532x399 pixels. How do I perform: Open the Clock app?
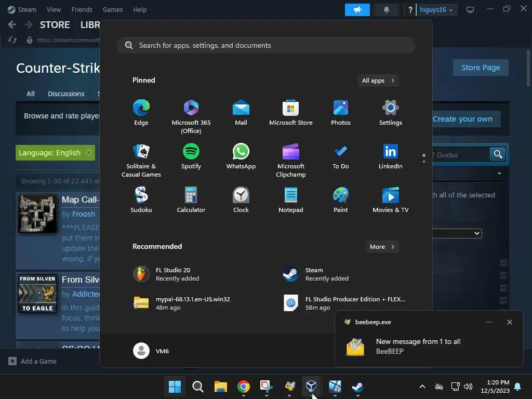pyautogui.click(x=241, y=200)
